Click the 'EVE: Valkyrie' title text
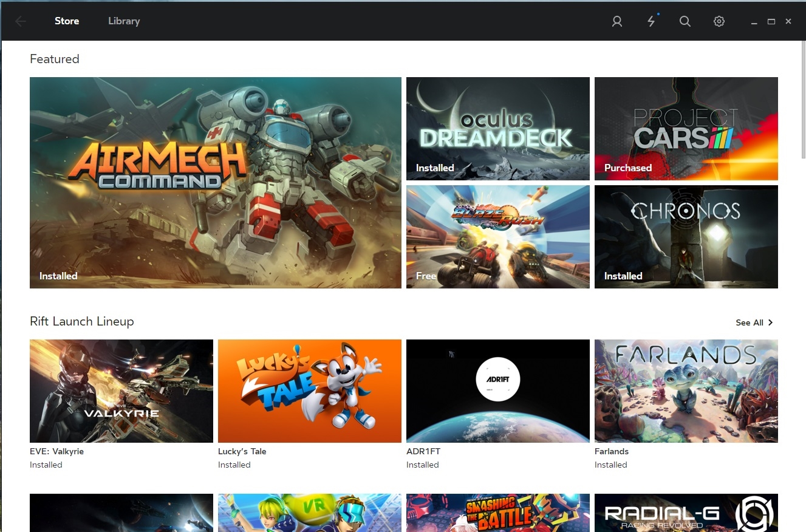806x532 pixels. point(56,451)
